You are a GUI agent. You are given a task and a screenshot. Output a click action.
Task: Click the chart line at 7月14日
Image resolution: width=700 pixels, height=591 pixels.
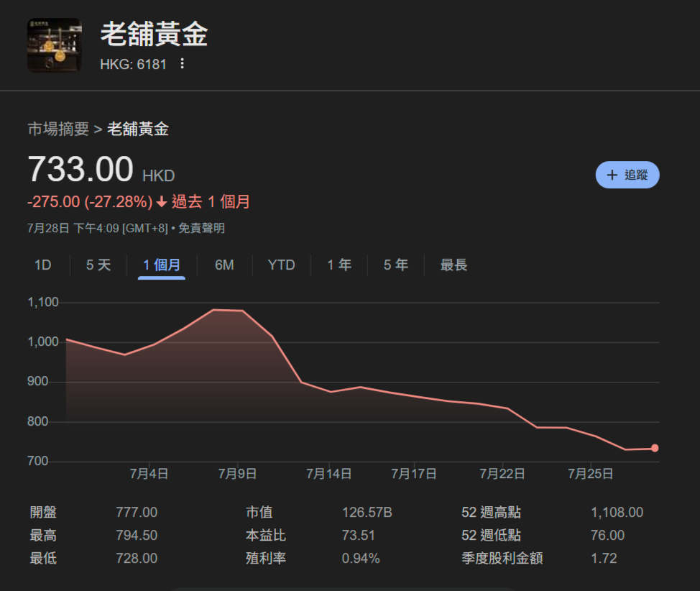point(330,392)
